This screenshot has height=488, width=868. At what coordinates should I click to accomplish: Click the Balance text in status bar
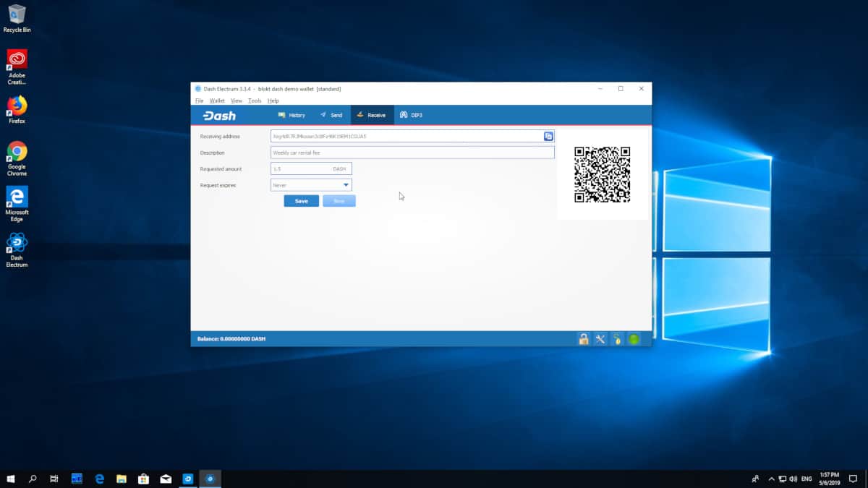(231, 338)
